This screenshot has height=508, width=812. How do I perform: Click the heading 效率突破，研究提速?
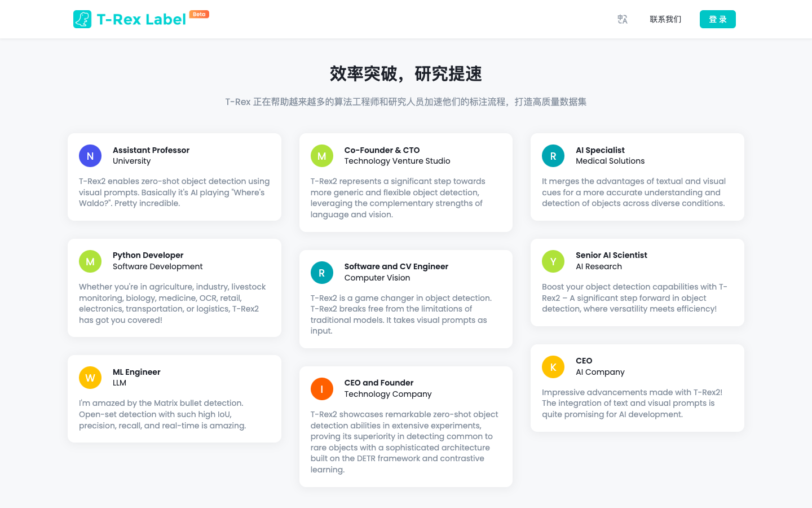[x=406, y=74]
